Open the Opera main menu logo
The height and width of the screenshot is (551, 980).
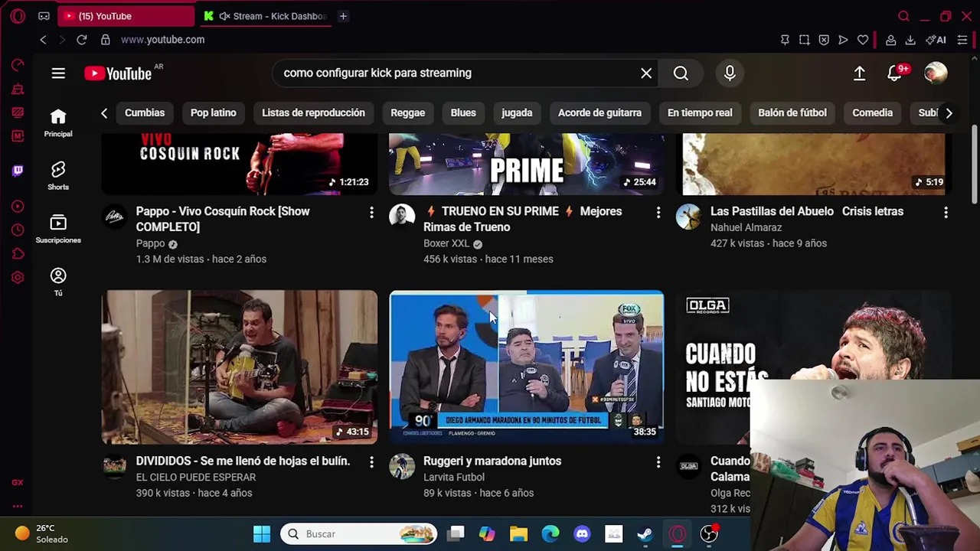click(x=18, y=16)
